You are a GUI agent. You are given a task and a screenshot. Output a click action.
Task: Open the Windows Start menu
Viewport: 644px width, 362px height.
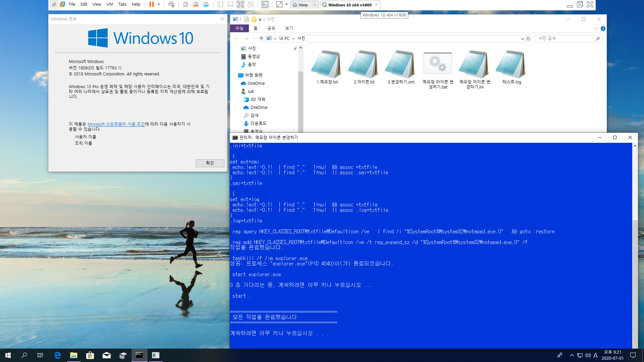pyautogui.click(x=8, y=355)
